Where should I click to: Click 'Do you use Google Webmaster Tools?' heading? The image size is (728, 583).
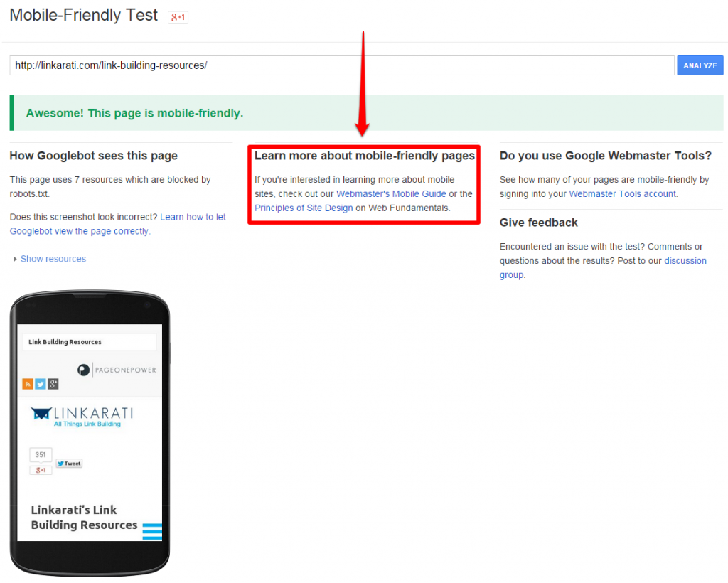pyautogui.click(x=606, y=156)
